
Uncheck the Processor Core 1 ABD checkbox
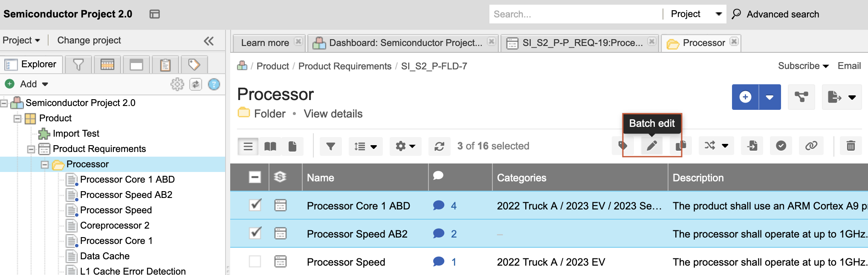pyautogui.click(x=255, y=205)
